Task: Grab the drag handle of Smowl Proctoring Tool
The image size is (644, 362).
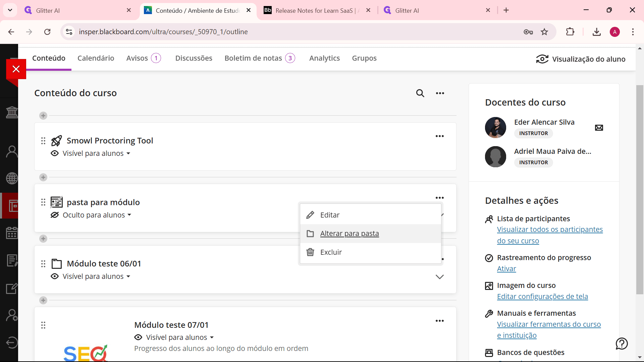Action: click(x=43, y=141)
